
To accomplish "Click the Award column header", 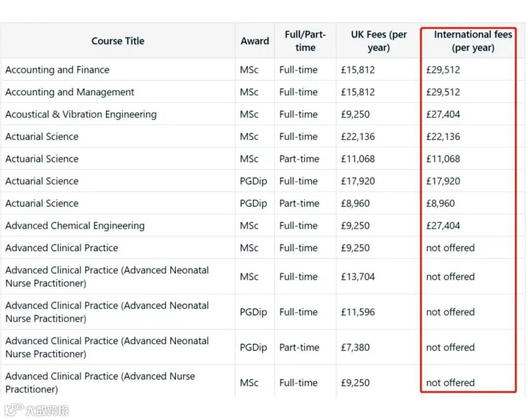I will pyautogui.click(x=255, y=41).
